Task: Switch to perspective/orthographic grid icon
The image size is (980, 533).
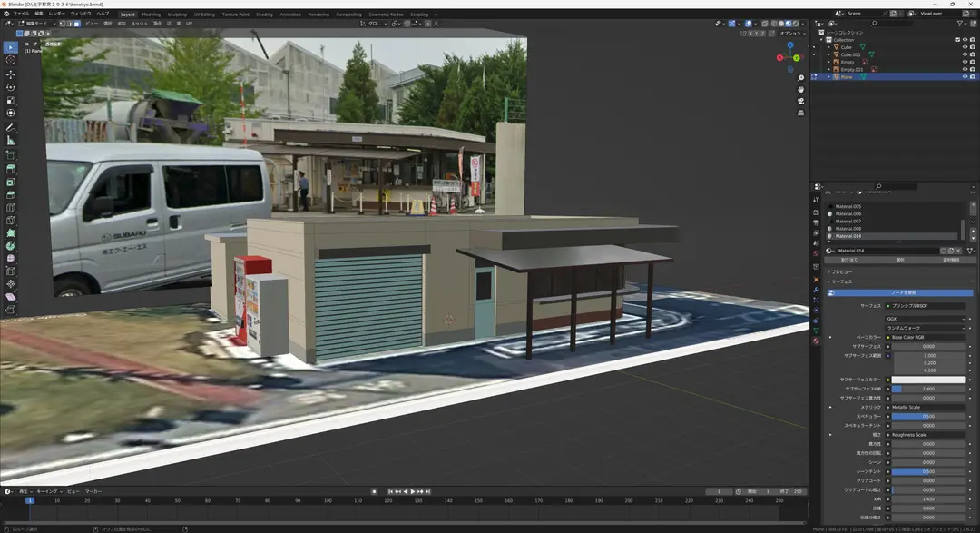Action: tap(800, 113)
